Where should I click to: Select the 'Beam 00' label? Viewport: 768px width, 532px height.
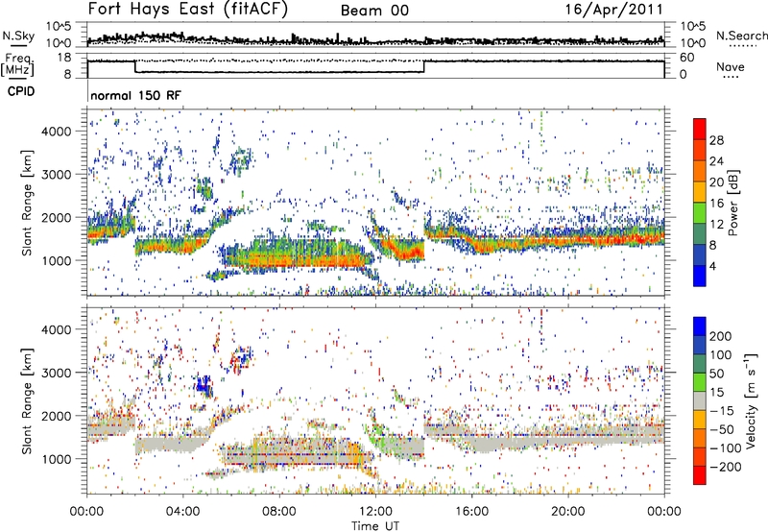[374, 11]
